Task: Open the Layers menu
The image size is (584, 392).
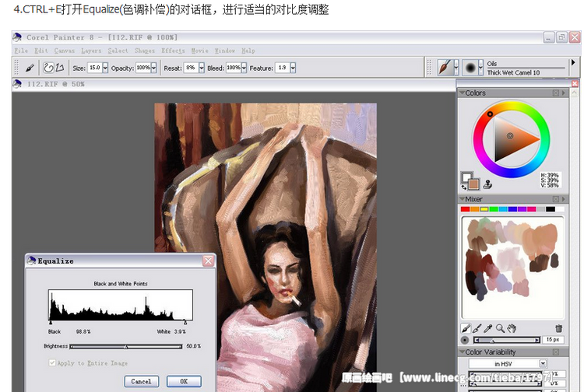Action: (x=91, y=51)
